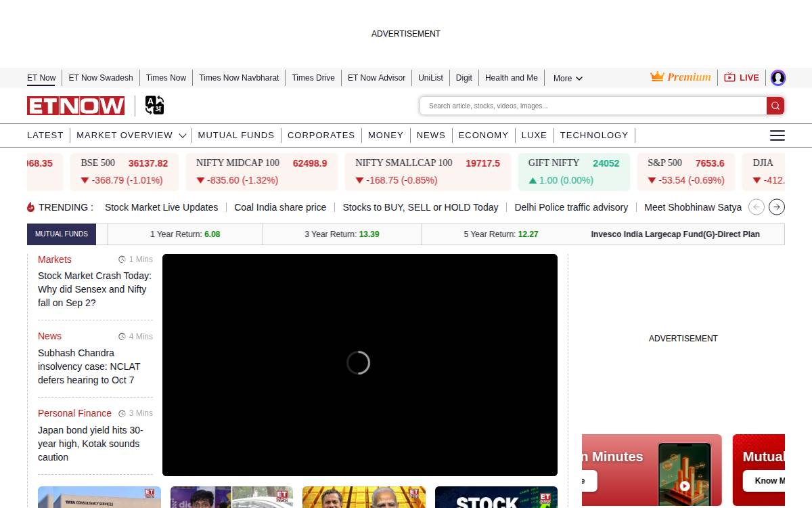Viewport: 812px width, 508px height.
Task: Open the UniList link
Action: [430, 78]
